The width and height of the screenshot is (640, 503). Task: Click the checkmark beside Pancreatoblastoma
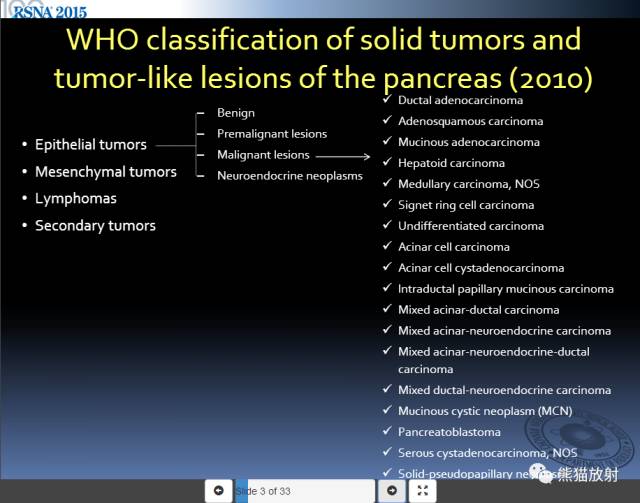pyautogui.click(x=387, y=431)
